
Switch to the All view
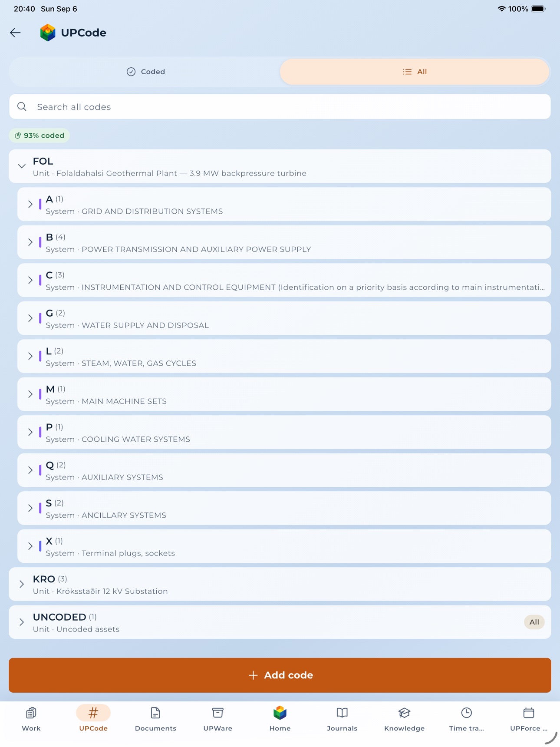tap(415, 72)
